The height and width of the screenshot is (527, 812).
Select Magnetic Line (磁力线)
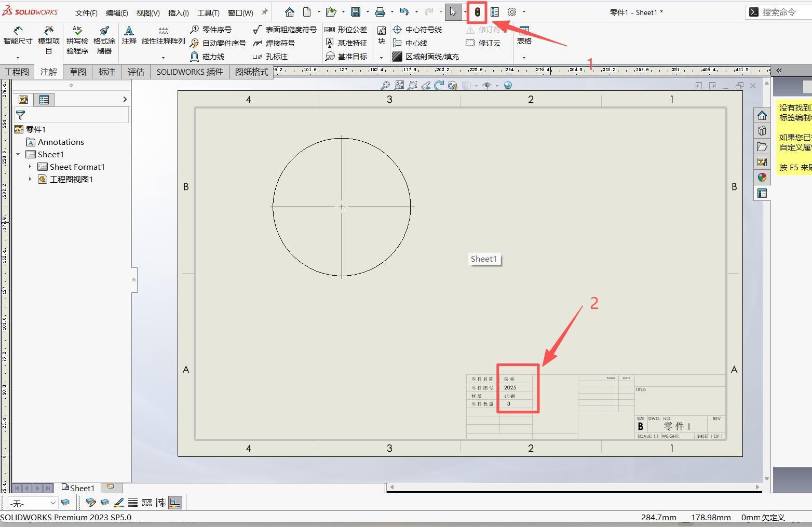[x=207, y=57]
